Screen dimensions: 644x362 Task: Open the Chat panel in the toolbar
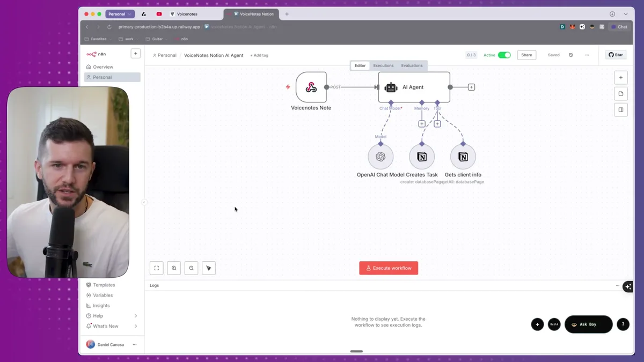[620, 26]
